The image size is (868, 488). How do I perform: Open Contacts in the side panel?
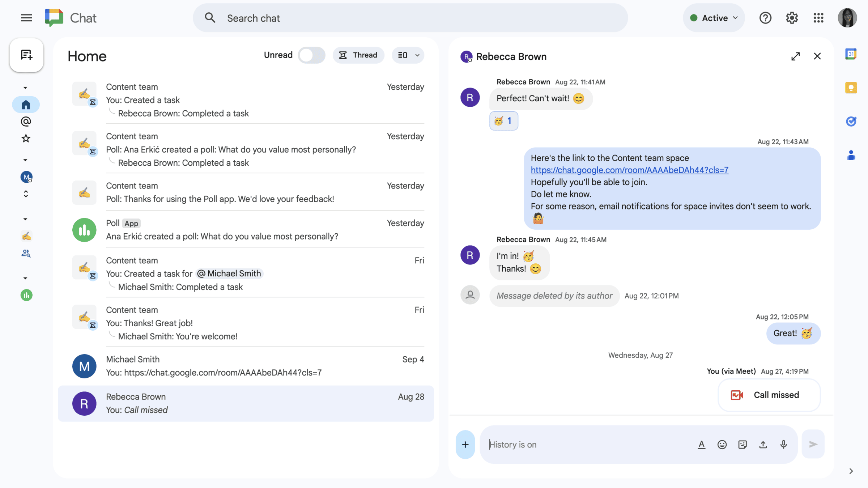[851, 155]
